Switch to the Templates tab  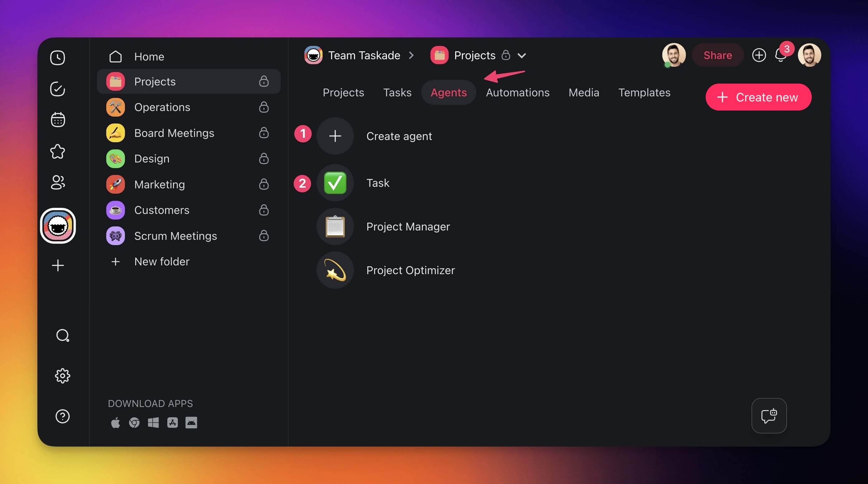click(x=644, y=92)
